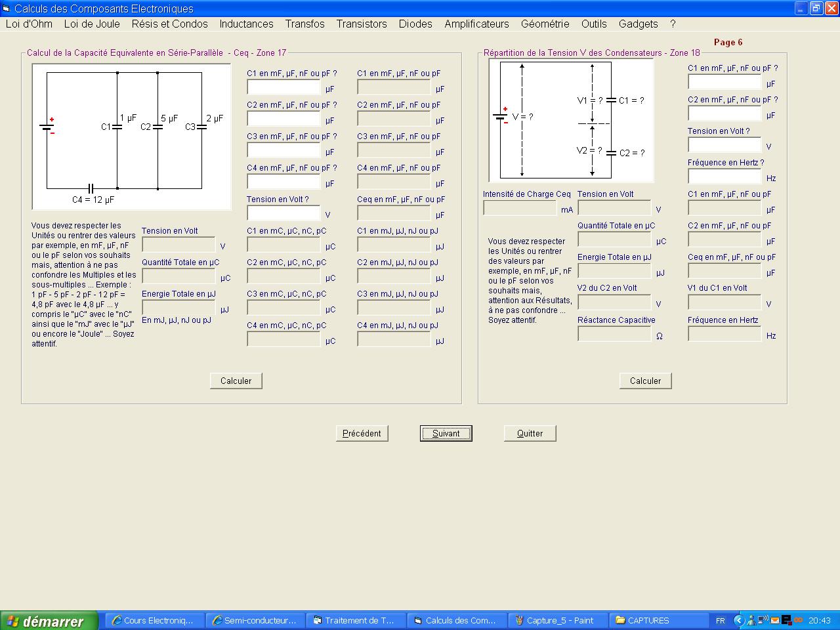Click 'Intensité de Charge Ceq' result field
The width and height of the screenshot is (840, 630).
pos(520,208)
